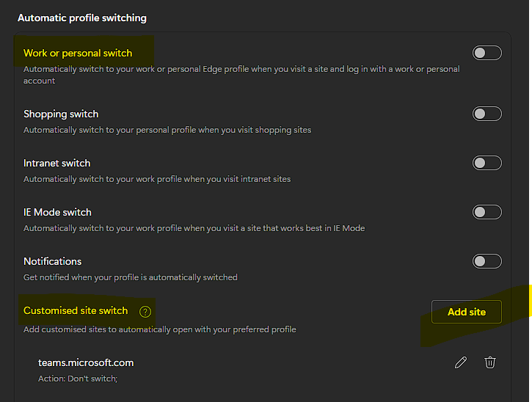Edit the teams.microsoft.com site entry
The image size is (532, 402).
pos(461,362)
